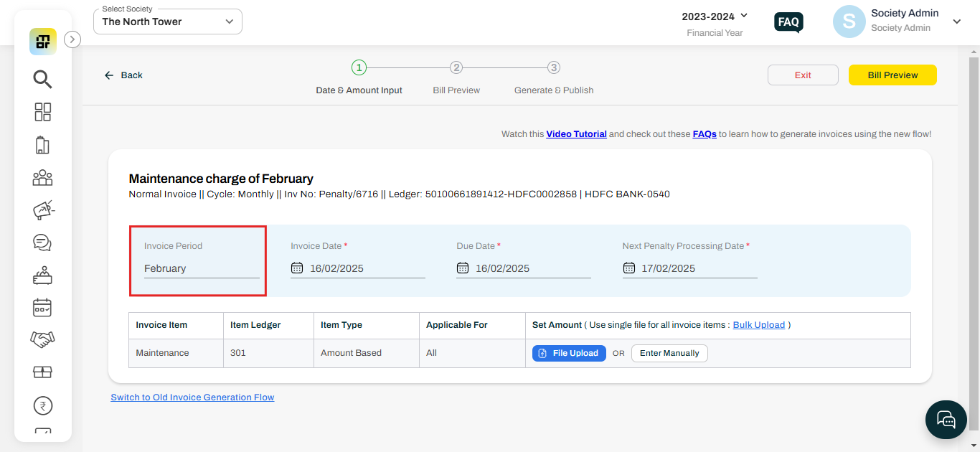Click the FAQ badge in the header
This screenshot has height=452, width=980.
click(x=788, y=22)
